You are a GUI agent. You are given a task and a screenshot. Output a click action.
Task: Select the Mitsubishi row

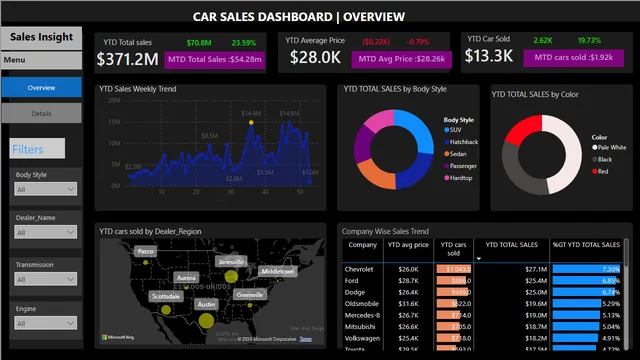[482, 327]
